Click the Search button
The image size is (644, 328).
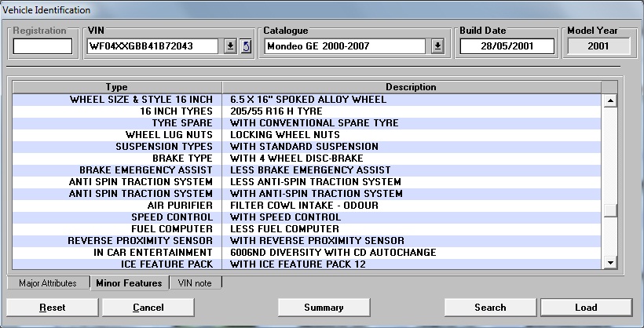tap(490, 308)
